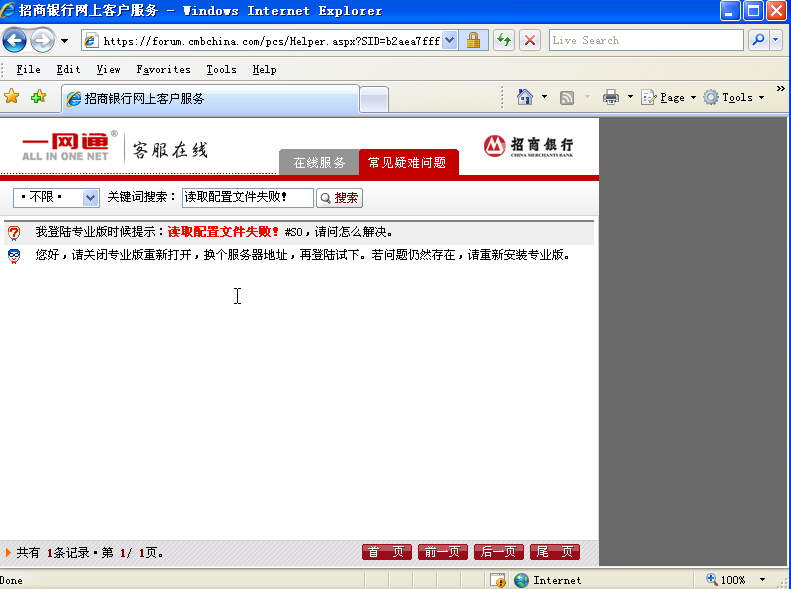791x589 pixels.
Task: Open the Tools menu in menu bar
Action: [x=221, y=70]
